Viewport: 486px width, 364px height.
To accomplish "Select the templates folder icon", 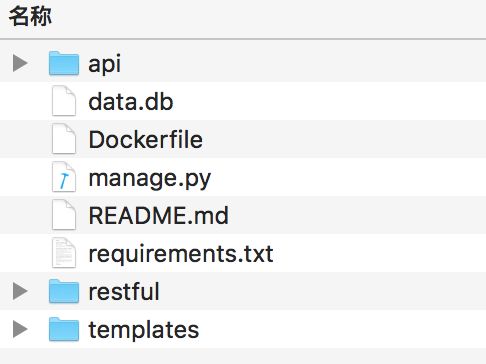I will click(64, 329).
